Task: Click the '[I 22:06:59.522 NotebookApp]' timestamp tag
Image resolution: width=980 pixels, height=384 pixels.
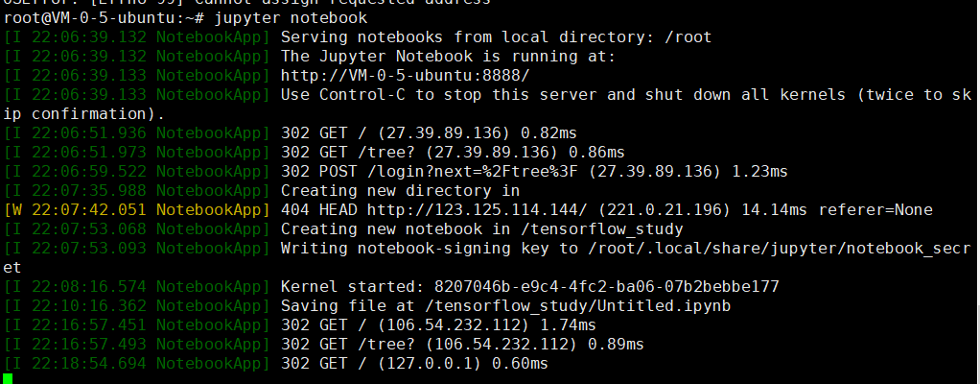Action: 137,172
